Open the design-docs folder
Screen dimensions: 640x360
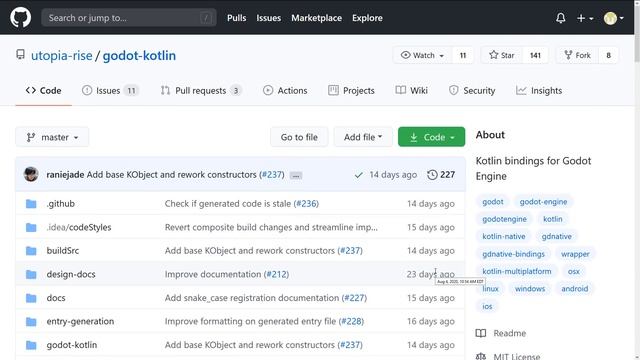(x=71, y=274)
